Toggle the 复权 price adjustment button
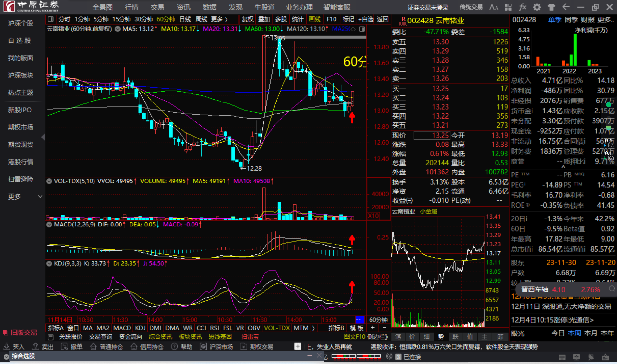 coord(248,19)
